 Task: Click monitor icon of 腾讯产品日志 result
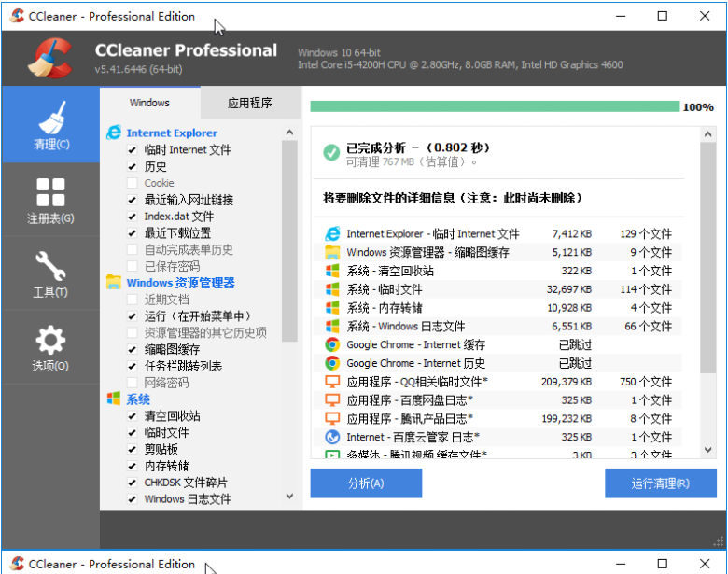click(x=332, y=418)
